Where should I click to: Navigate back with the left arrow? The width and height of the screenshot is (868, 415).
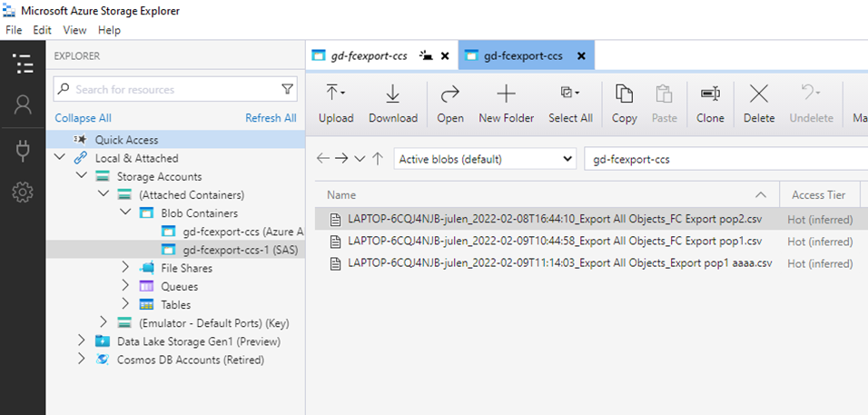pyautogui.click(x=323, y=159)
